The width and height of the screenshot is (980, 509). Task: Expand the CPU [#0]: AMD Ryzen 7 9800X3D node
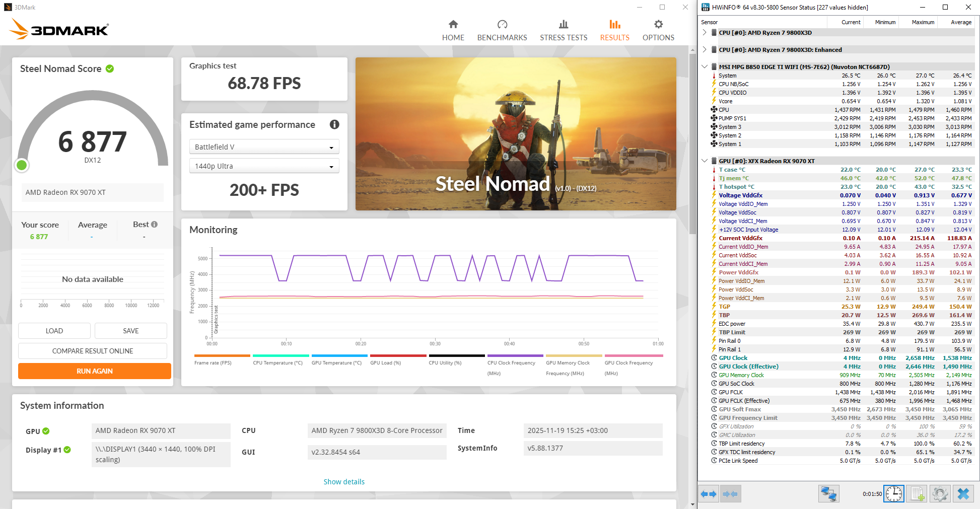click(x=705, y=33)
